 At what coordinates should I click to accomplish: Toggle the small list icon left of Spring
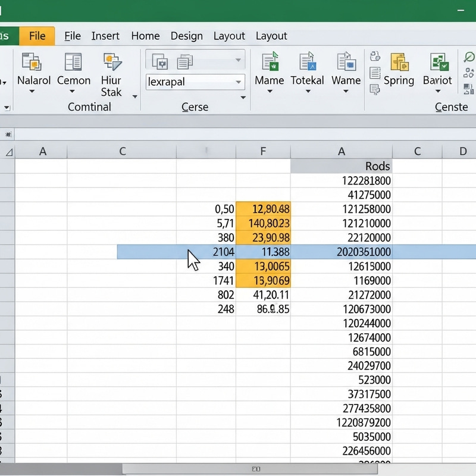pos(377,73)
